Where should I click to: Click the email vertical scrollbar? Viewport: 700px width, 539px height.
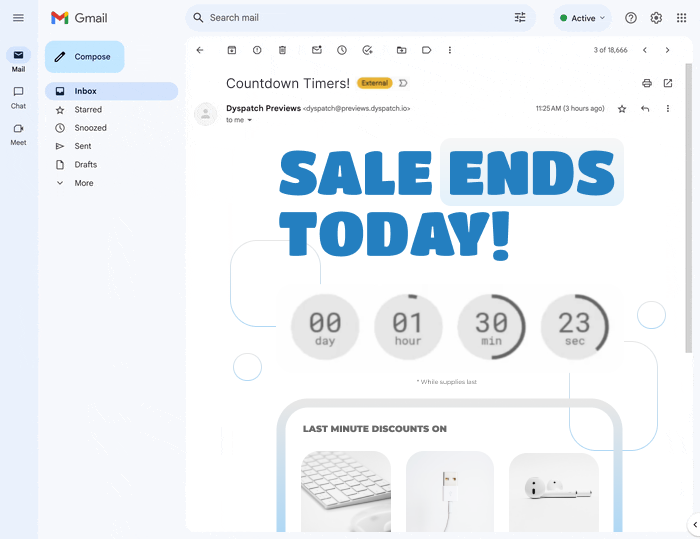pyautogui.click(x=689, y=208)
